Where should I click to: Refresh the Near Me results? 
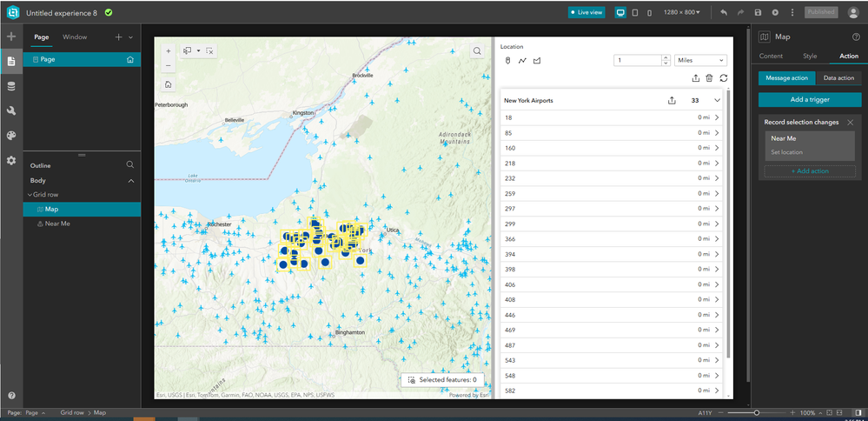[x=723, y=78]
